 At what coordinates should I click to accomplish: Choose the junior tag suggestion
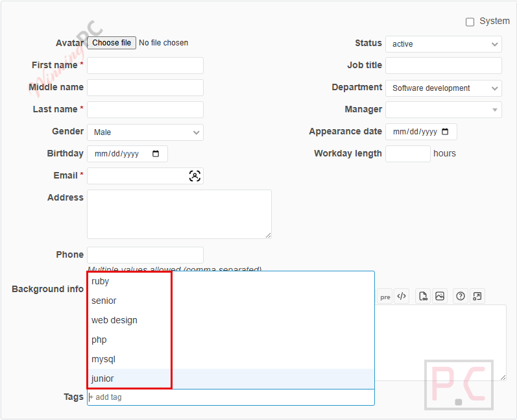(x=231, y=378)
